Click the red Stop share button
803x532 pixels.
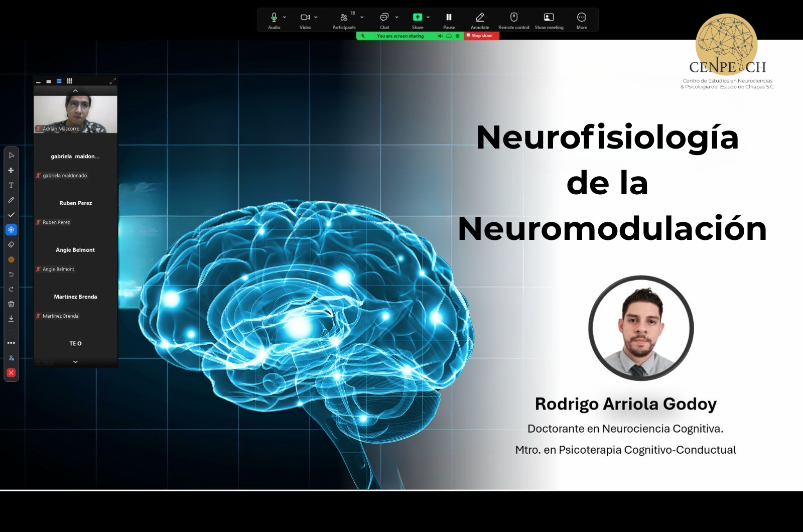(x=481, y=36)
